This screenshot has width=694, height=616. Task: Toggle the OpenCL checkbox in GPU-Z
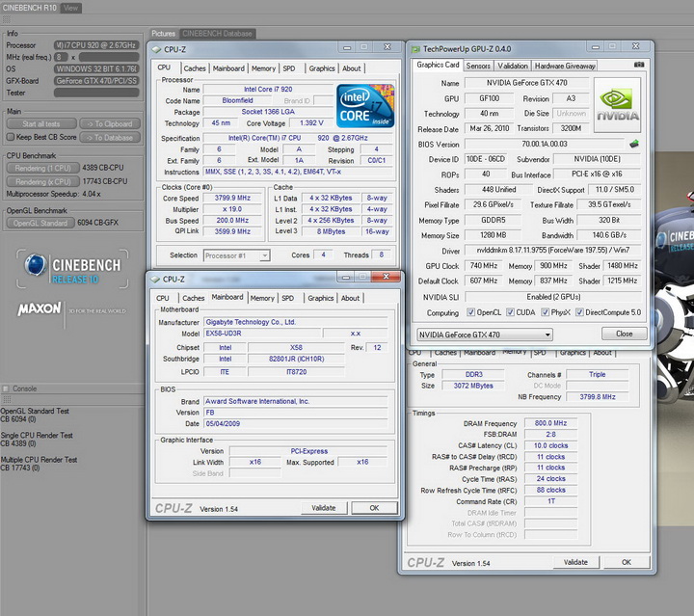pyautogui.click(x=471, y=312)
